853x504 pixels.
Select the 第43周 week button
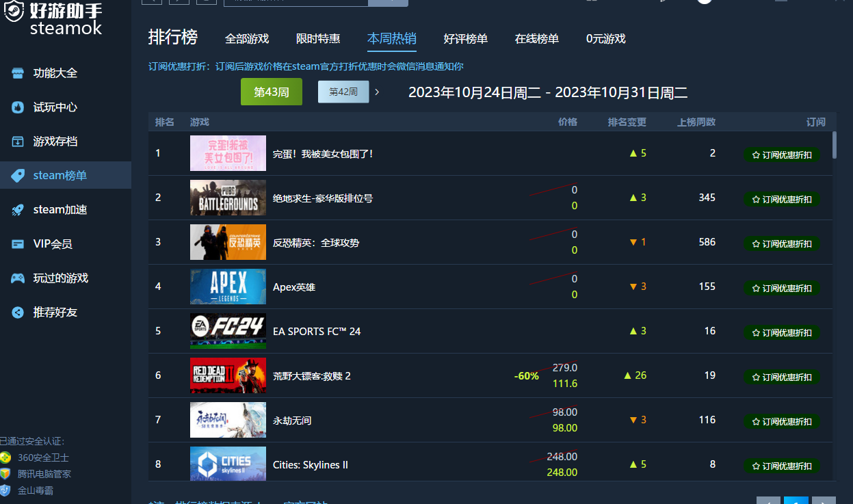pyautogui.click(x=272, y=92)
